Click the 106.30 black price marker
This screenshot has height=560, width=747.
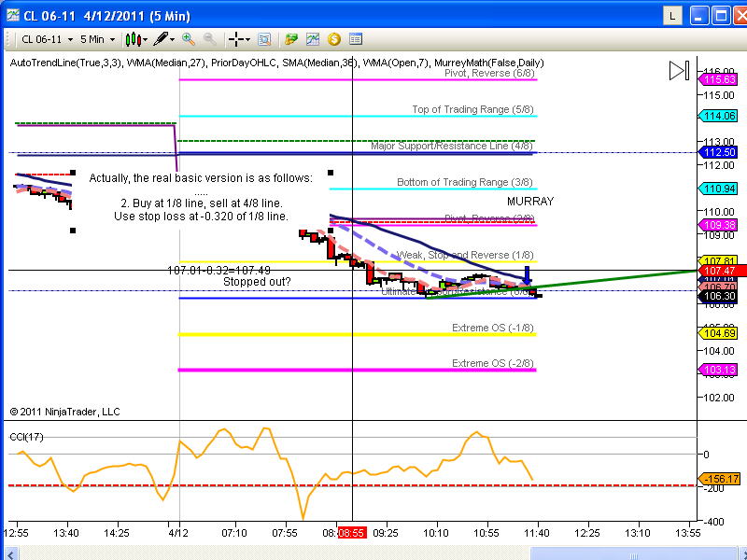point(718,296)
